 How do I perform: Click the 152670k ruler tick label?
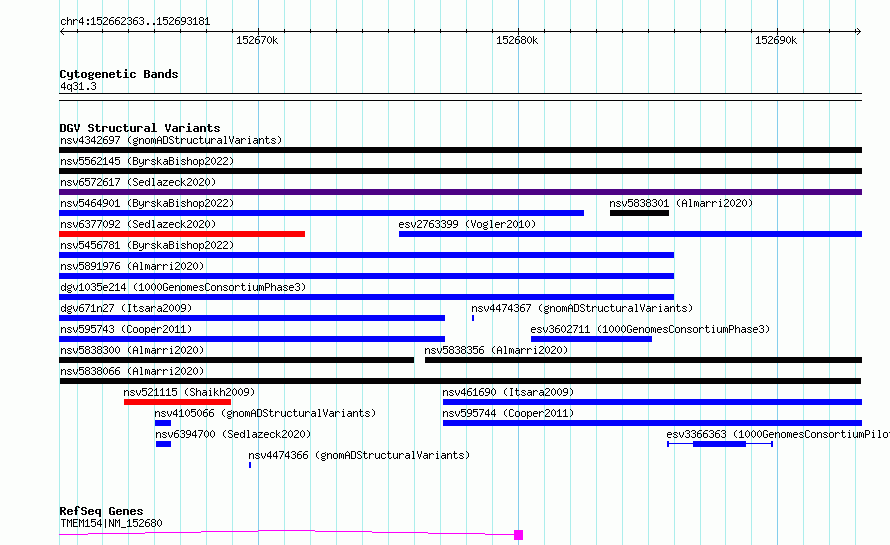(257, 41)
